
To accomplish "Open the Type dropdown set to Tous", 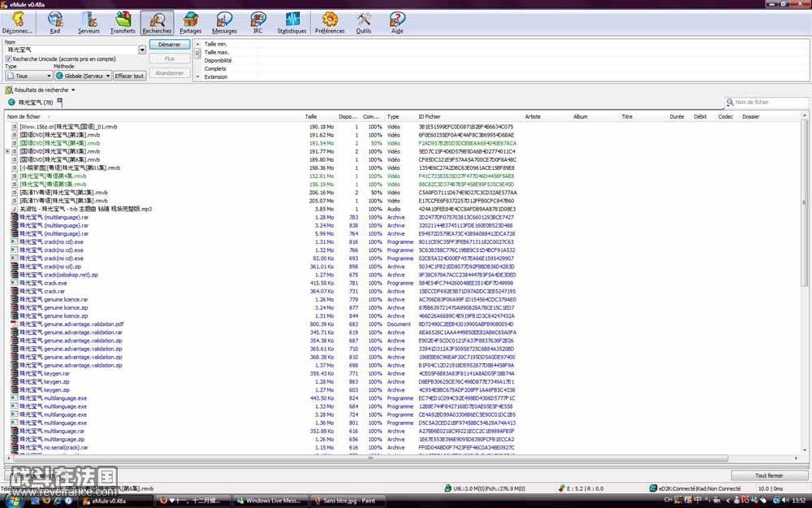I will pos(28,76).
